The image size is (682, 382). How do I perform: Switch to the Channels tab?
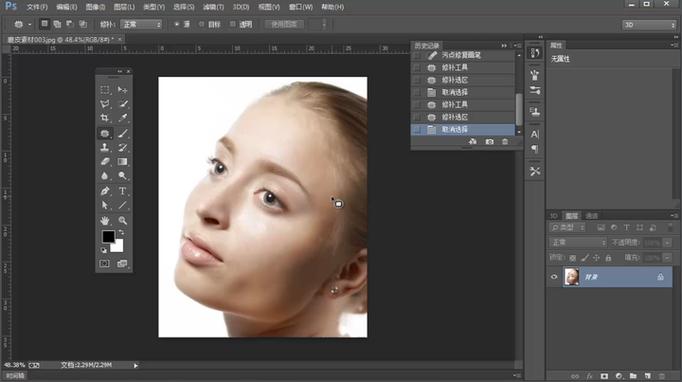pos(592,216)
